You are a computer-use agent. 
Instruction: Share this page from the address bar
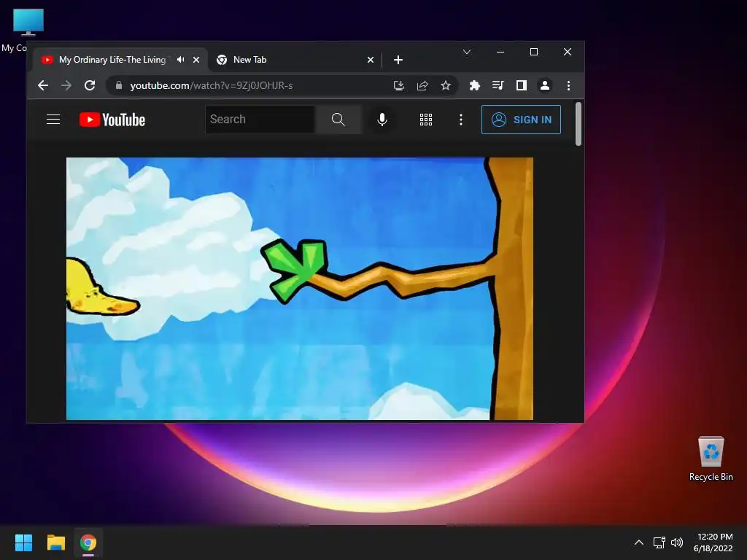[422, 85]
